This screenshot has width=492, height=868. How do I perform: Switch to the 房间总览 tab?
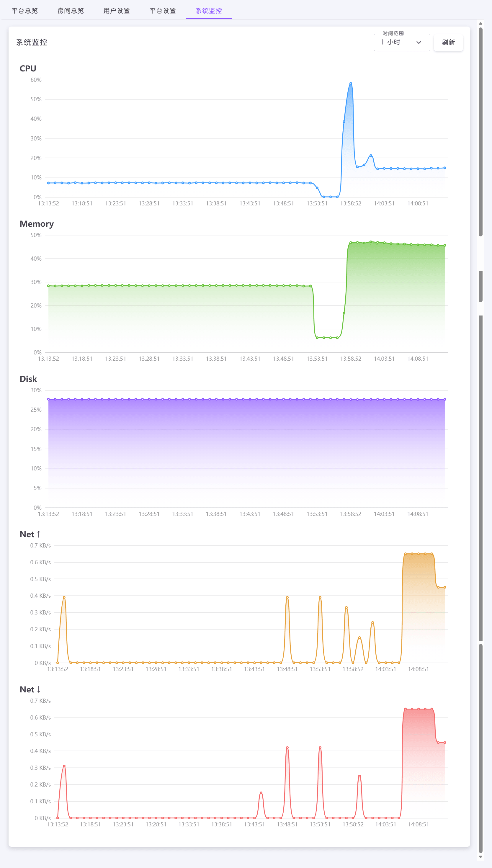click(70, 11)
